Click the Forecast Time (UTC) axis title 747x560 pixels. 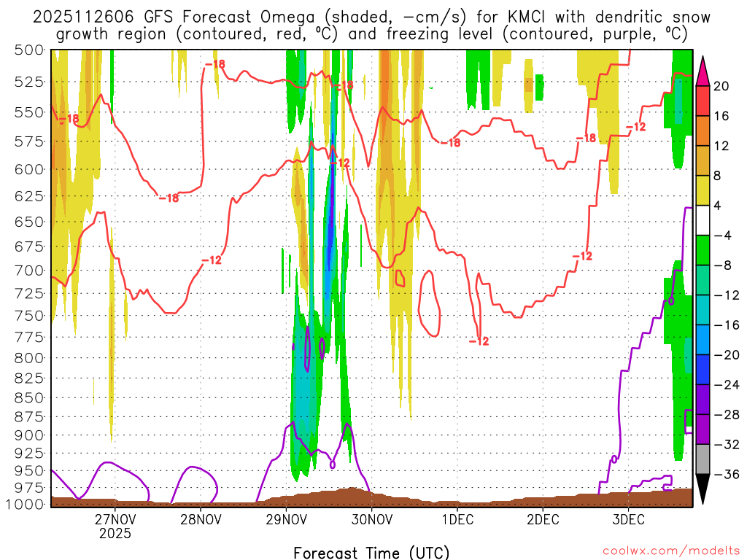click(x=371, y=553)
